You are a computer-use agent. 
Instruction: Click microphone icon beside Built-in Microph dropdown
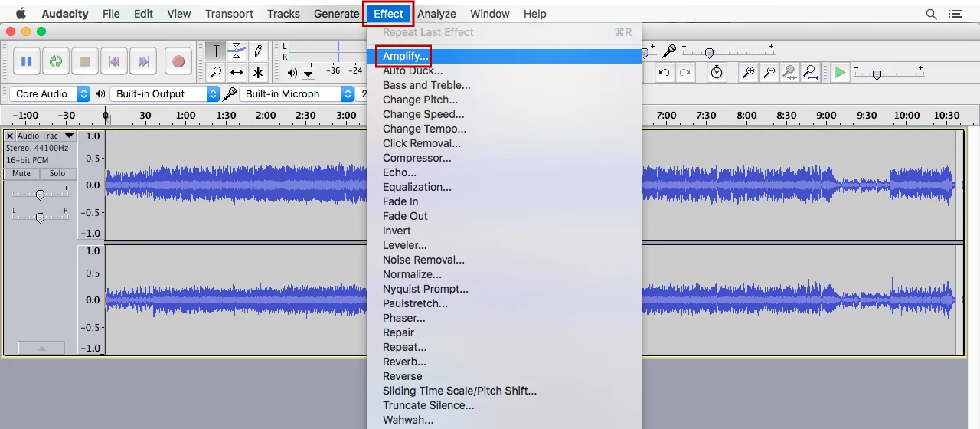pyautogui.click(x=230, y=94)
